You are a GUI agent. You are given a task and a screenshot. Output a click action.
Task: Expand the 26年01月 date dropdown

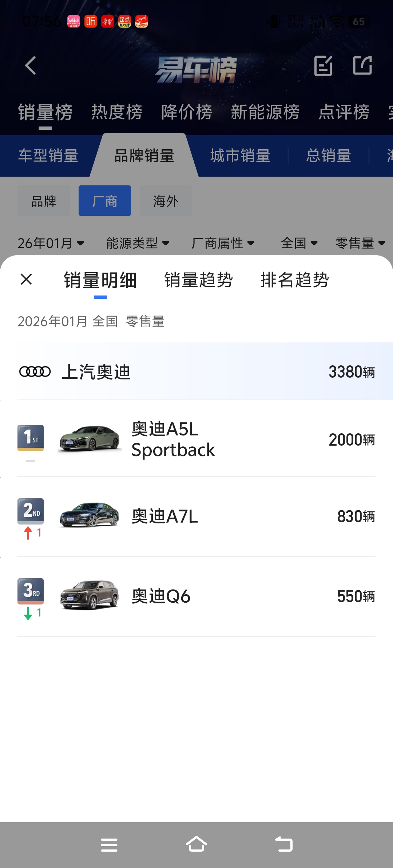(x=51, y=243)
